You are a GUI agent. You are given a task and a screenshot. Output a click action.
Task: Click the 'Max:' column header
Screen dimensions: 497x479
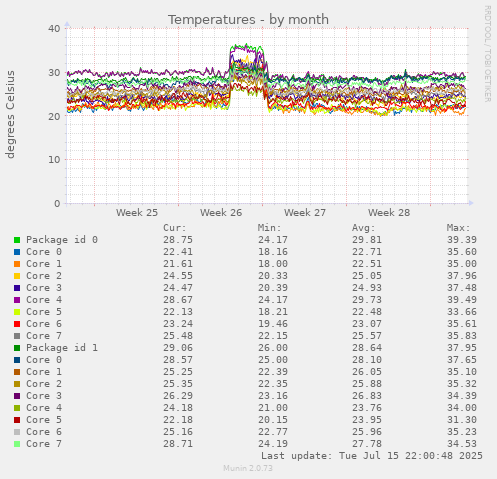coord(458,228)
